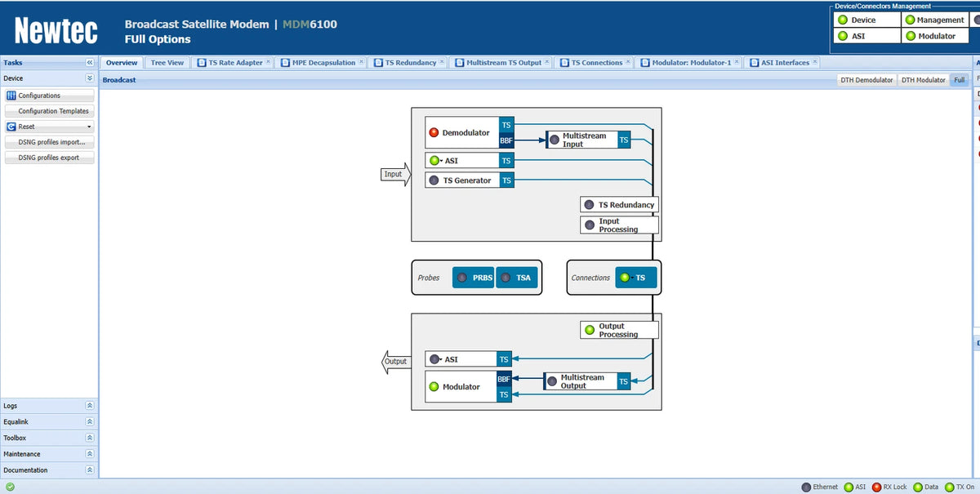Open the Reset dropdown arrow
The width and height of the screenshot is (980, 494).
[x=89, y=127]
